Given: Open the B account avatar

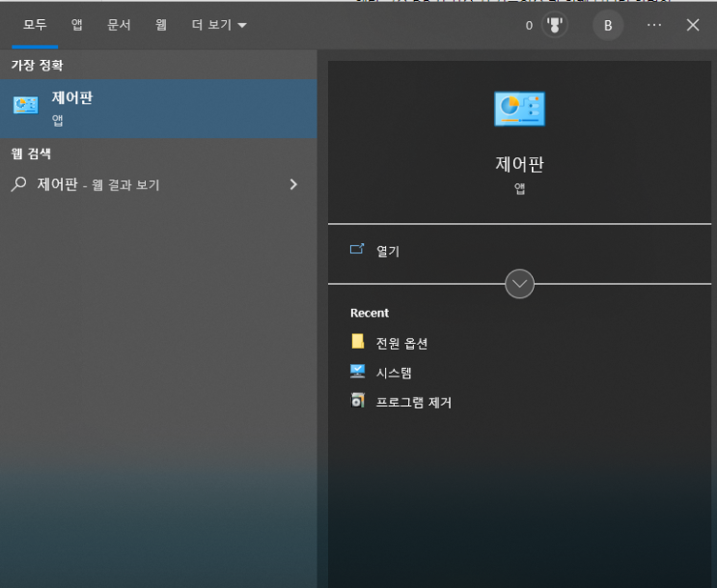Looking at the screenshot, I should click(x=608, y=25).
